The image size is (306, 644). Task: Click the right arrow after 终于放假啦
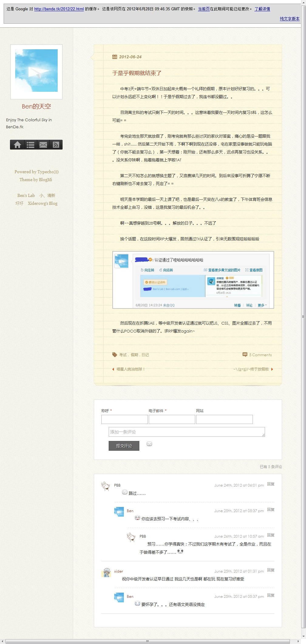272,369
